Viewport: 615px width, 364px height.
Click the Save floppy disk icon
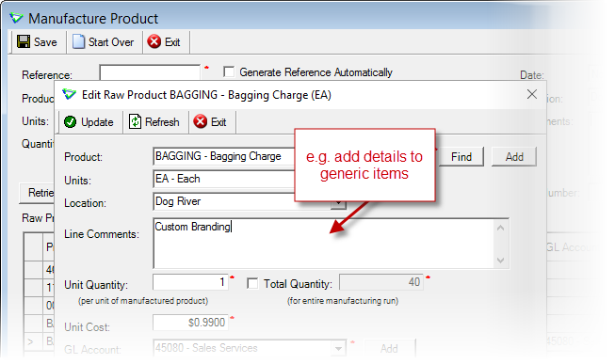point(24,41)
